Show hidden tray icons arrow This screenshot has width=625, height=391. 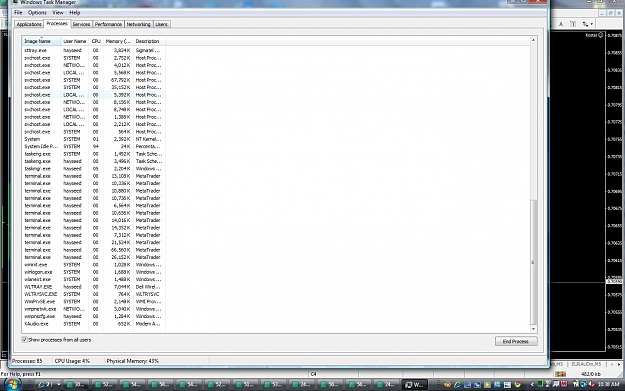tap(532, 385)
